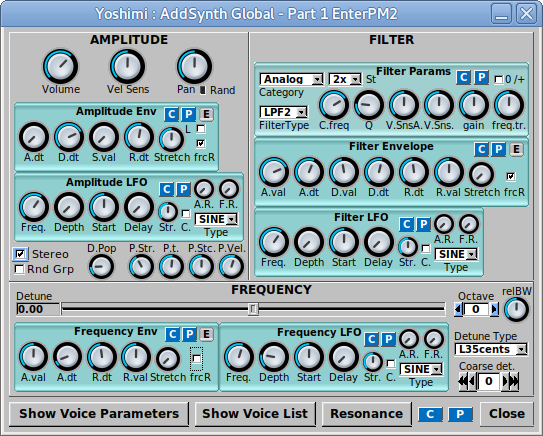Click Coarse det. fast-decrease double arrow

point(462,381)
